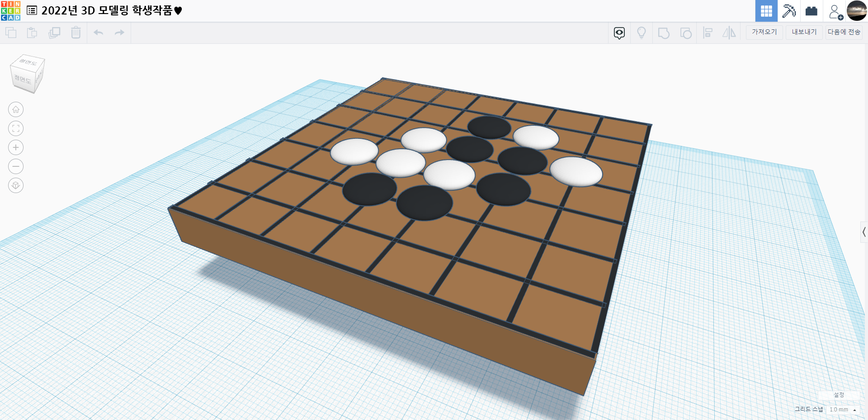
Task: Open the 설정 workplane settings
Action: click(839, 395)
